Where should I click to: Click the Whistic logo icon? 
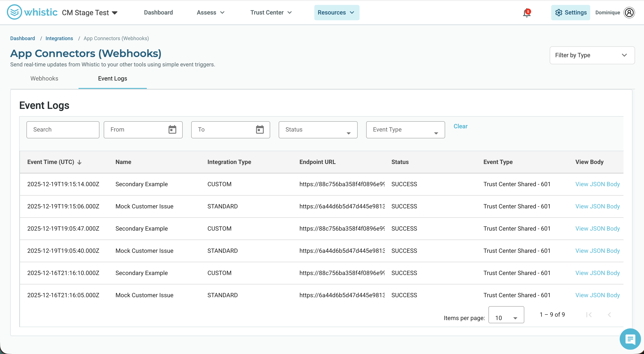click(14, 12)
